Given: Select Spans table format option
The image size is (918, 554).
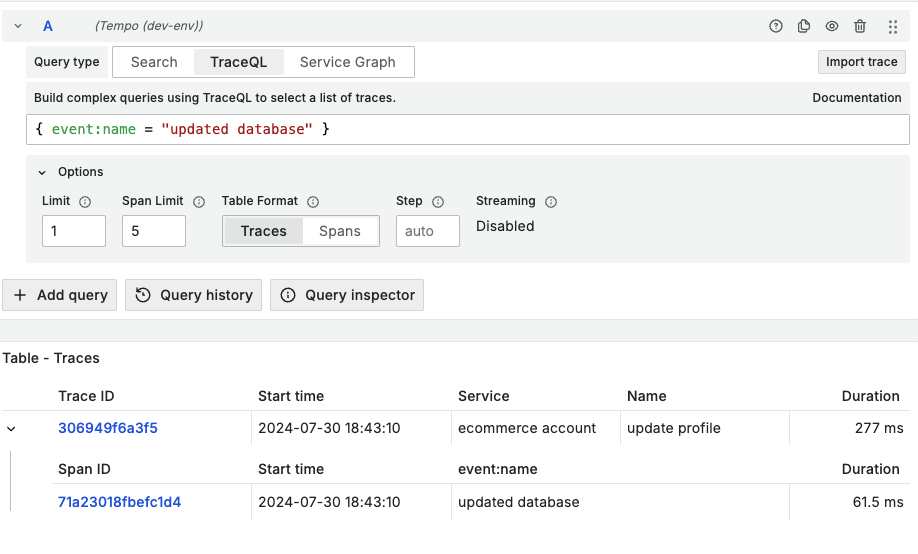Looking at the screenshot, I should [340, 231].
